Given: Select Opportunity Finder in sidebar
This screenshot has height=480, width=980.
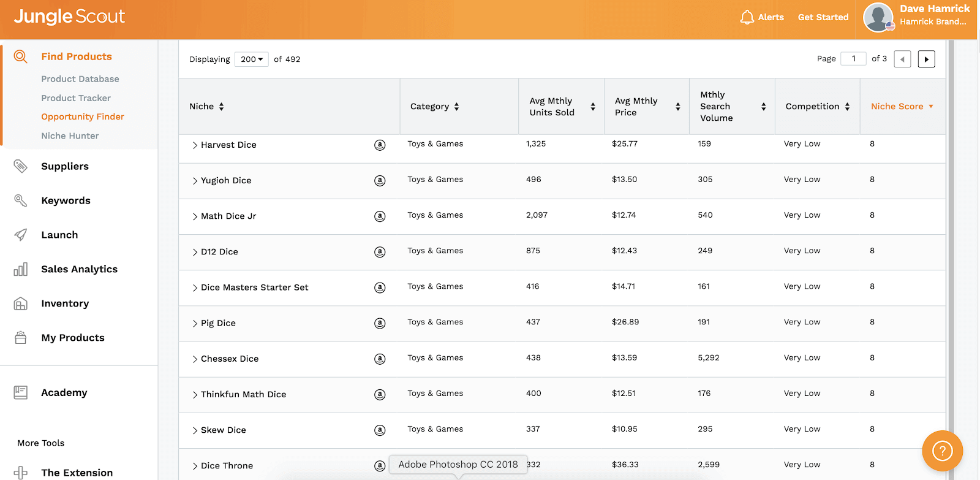Looking at the screenshot, I should [x=83, y=116].
